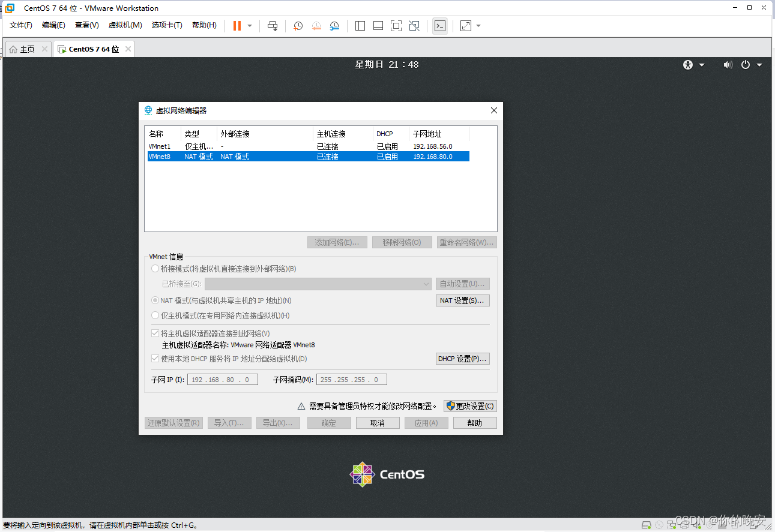Click the revert to snapshot toolbar icon

point(316,26)
